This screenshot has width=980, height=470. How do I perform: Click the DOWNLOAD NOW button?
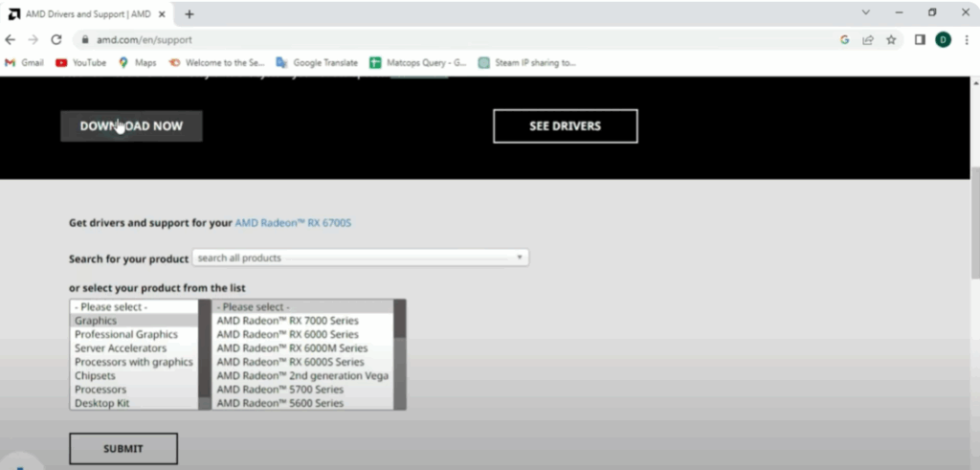pyautogui.click(x=131, y=126)
